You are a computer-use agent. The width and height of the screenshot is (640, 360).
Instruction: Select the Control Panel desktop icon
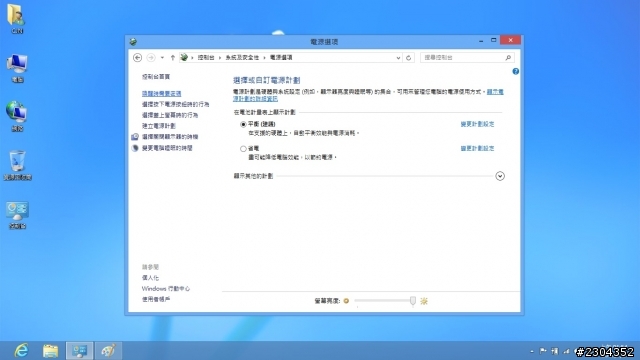(17, 215)
